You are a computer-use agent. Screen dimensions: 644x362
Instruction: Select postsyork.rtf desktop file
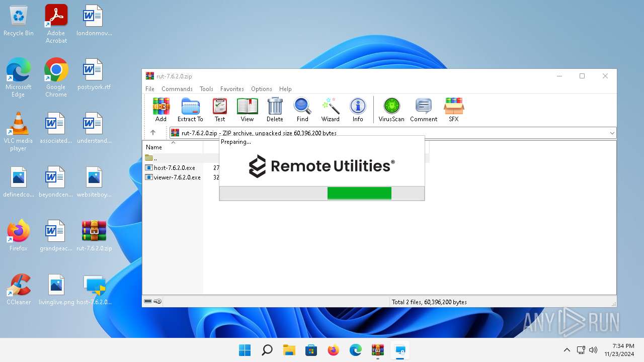tap(94, 74)
